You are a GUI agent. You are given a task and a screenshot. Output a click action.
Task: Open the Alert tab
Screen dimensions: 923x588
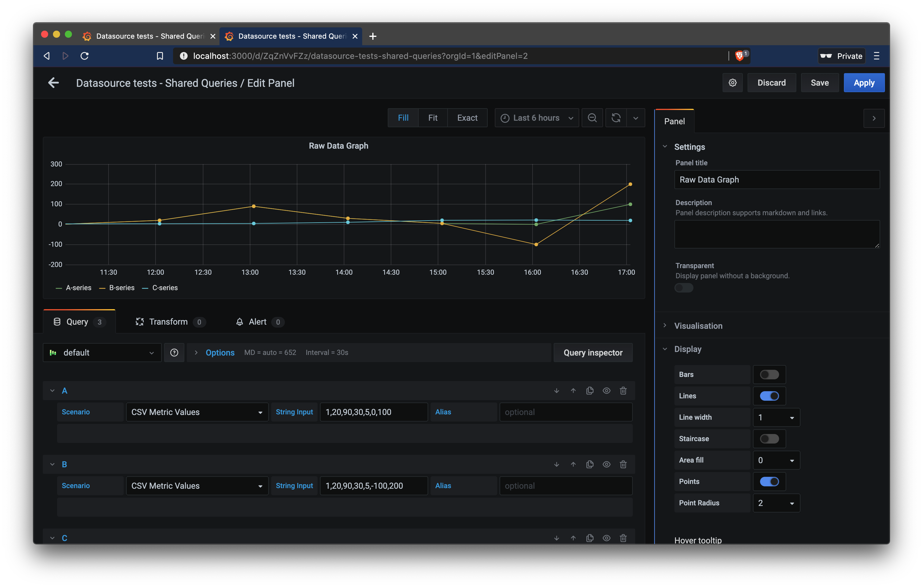(x=257, y=322)
